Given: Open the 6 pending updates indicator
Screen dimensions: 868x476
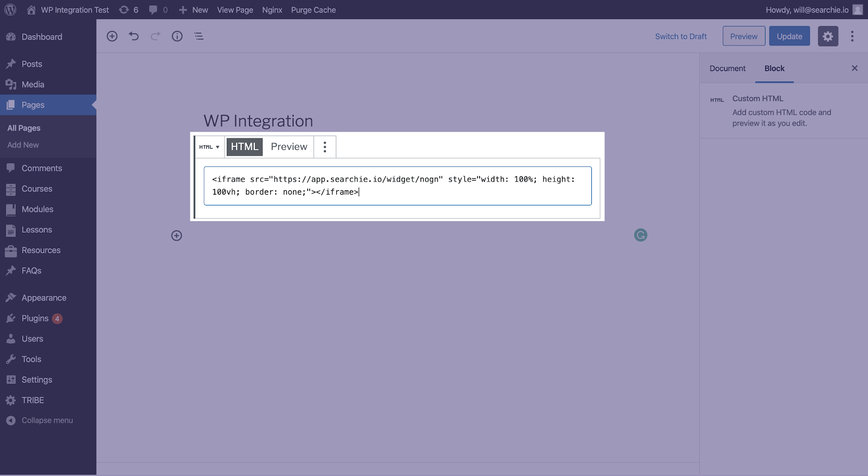Looking at the screenshot, I should point(129,10).
